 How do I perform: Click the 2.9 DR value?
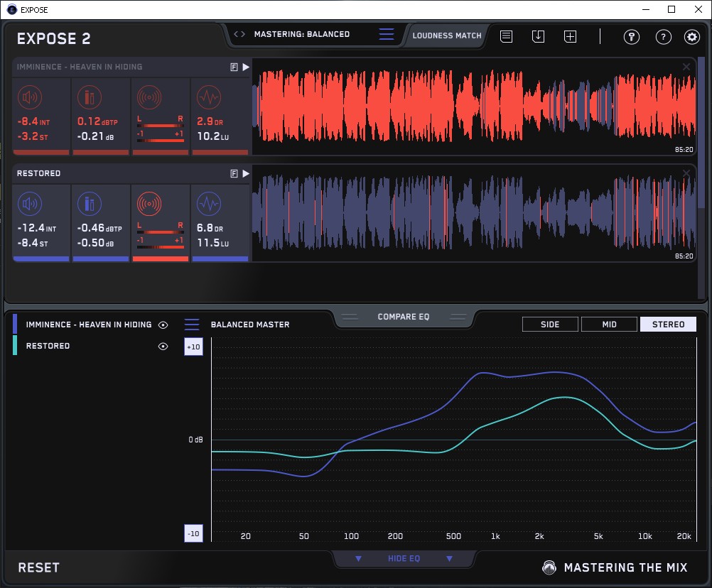210,121
